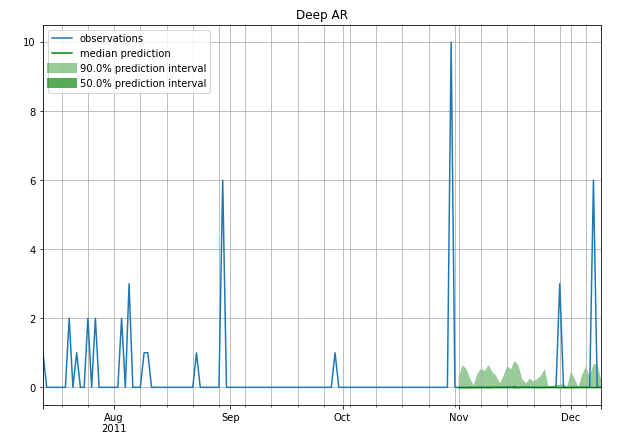Viewport: 627px width, 439px height.
Task: Click the peak of 6 just before Sep
Action: click(222, 182)
